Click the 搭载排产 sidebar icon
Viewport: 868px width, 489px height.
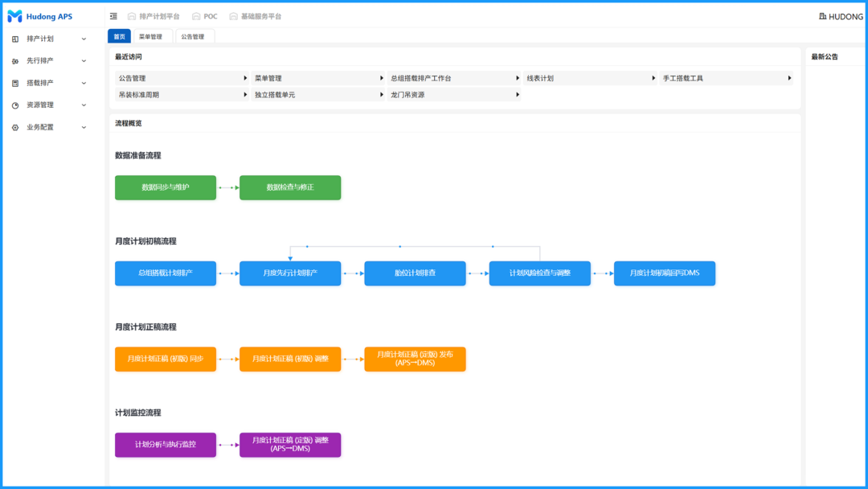click(15, 83)
